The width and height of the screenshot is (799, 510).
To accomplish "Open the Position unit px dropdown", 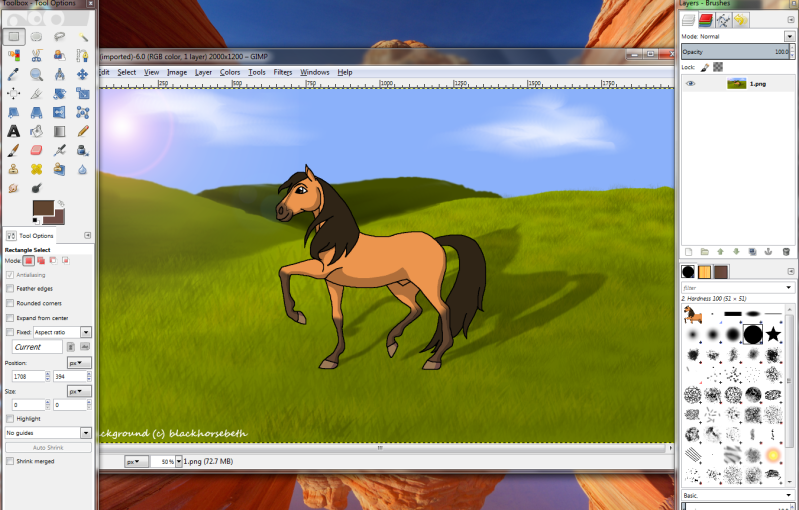I will coord(79,363).
